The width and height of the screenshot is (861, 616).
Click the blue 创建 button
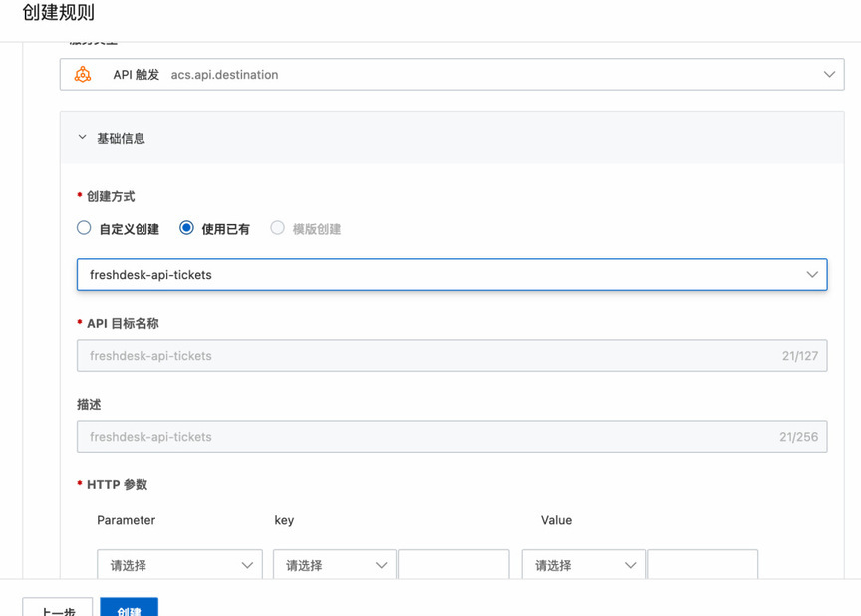click(129, 608)
